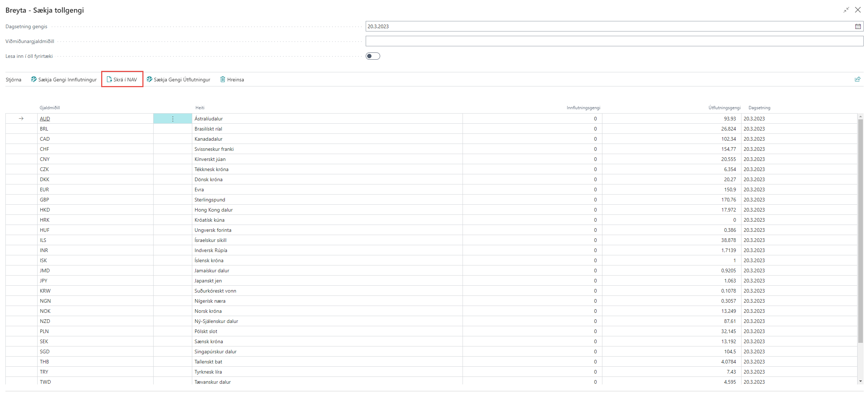This screenshot has height=396, width=868.
Task: Click the Skrá í NAV action
Action: pos(122,80)
